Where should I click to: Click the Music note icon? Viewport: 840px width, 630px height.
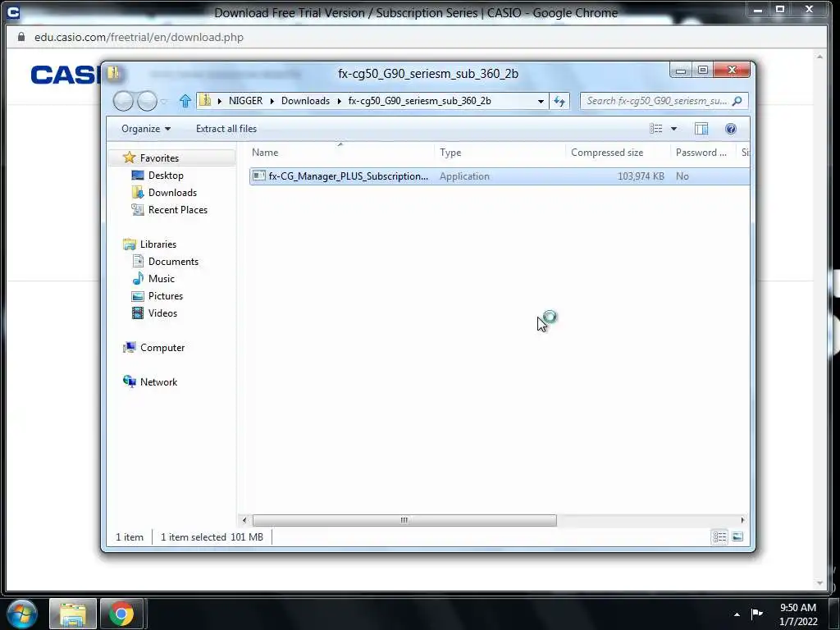click(x=138, y=279)
